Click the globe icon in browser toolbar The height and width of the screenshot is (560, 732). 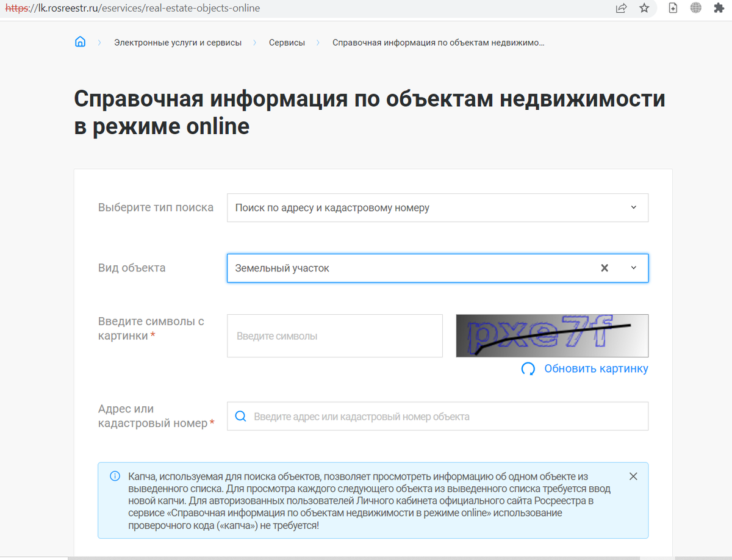coord(695,9)
